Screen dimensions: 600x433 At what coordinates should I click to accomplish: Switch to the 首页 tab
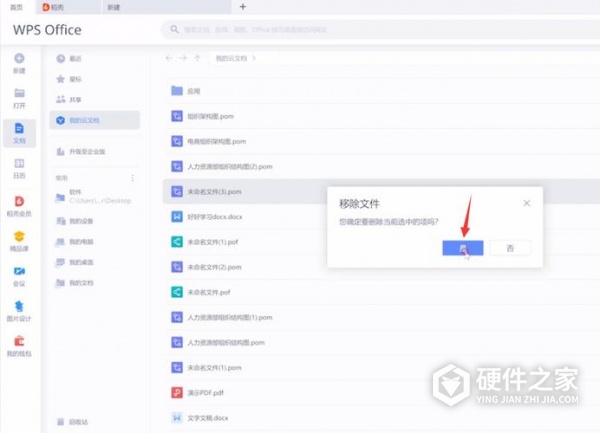click(16, 7)
